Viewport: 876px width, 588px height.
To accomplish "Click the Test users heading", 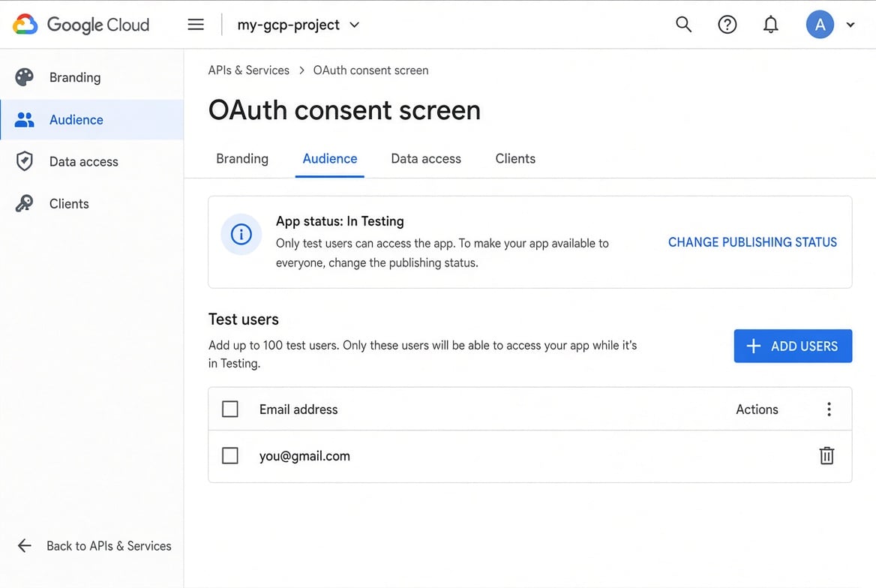I will 243,319.
